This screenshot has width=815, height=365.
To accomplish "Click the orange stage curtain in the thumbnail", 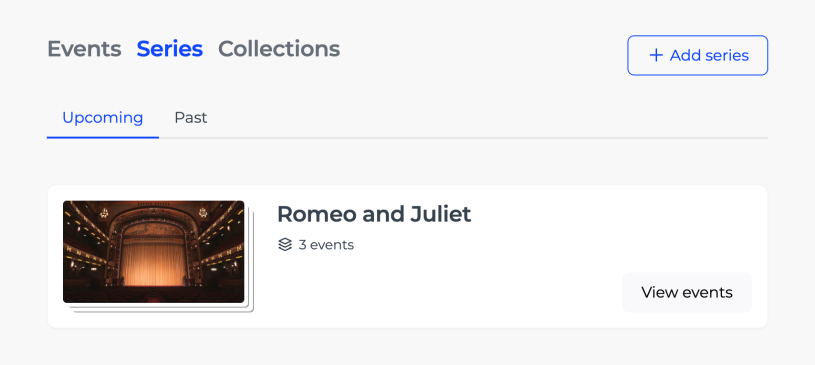I will click(x=153, y=264).
